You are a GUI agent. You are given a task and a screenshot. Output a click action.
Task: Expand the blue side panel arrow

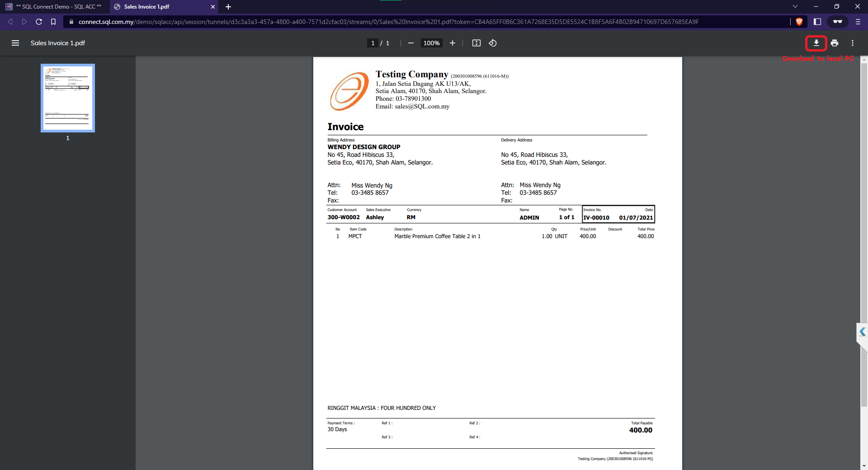point(862,332)
